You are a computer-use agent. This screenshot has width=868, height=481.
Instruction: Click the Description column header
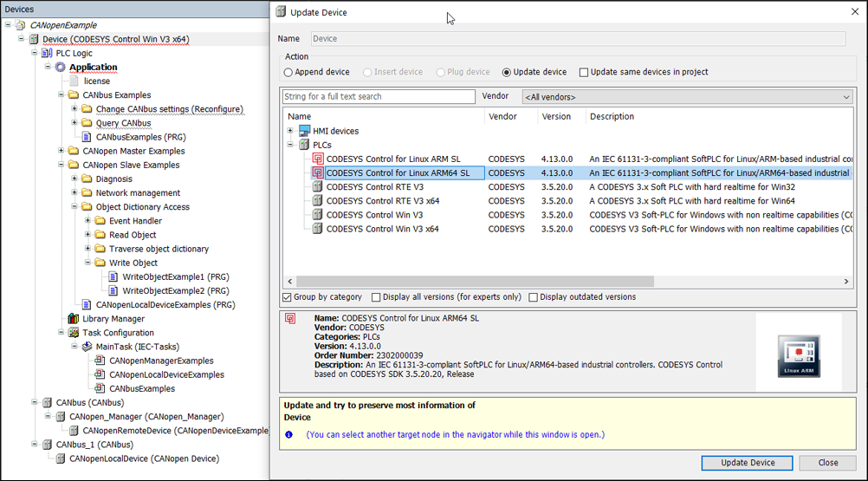point(612,116)
